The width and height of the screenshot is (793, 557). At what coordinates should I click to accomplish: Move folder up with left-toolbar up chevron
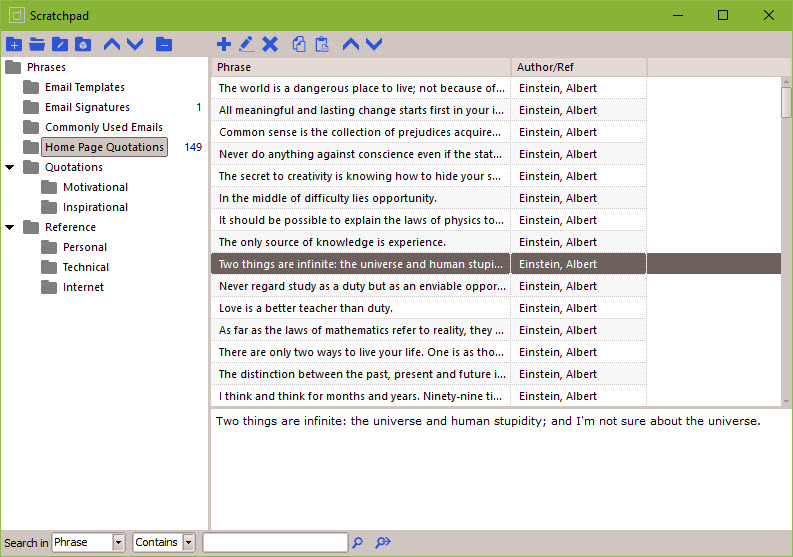(112, 45)
